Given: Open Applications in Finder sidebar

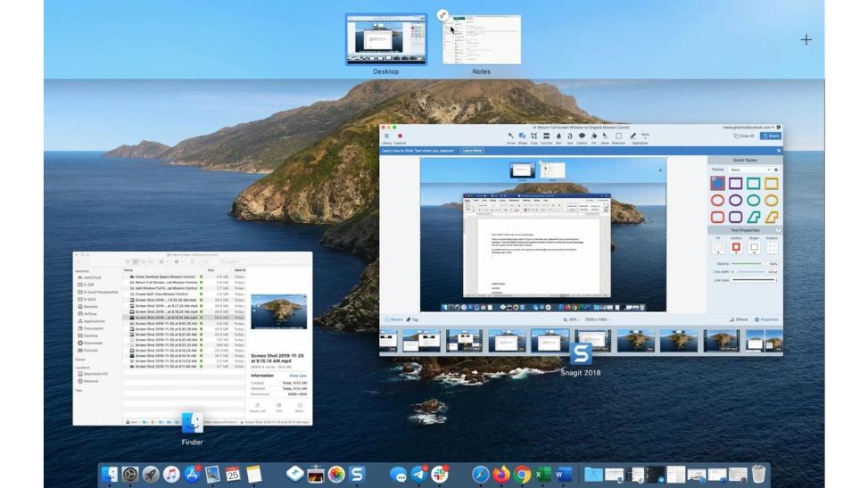Looking at the screenshot, I should point(91,321).
